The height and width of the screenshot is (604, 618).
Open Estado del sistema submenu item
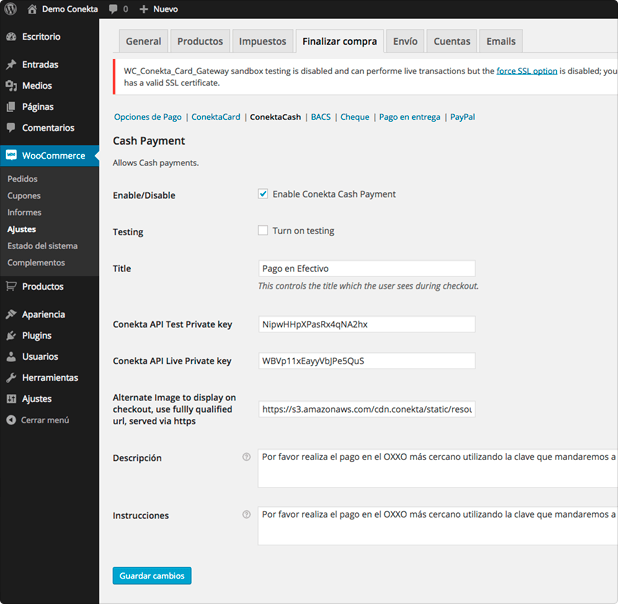pos(43,246)
